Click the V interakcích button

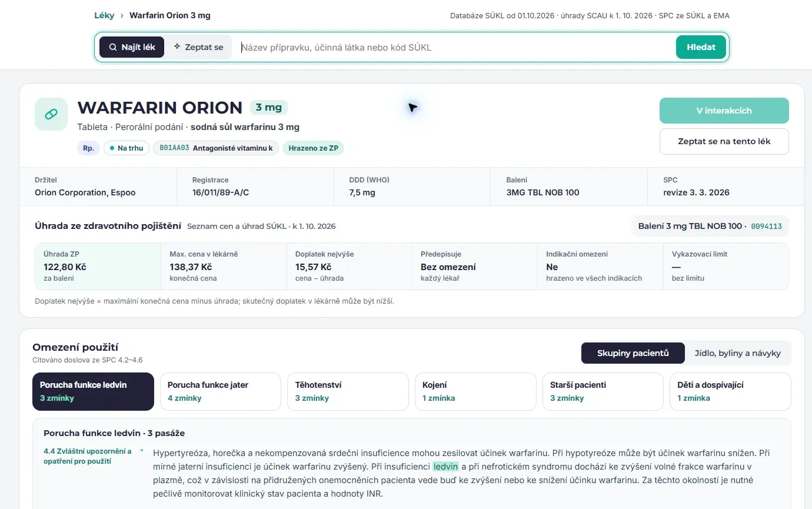click(724, 111)
